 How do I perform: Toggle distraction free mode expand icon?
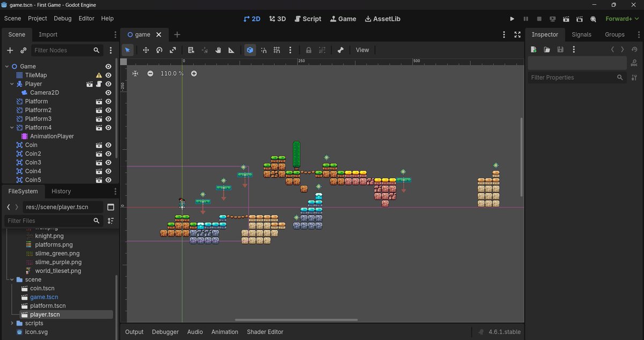point(517,34)
